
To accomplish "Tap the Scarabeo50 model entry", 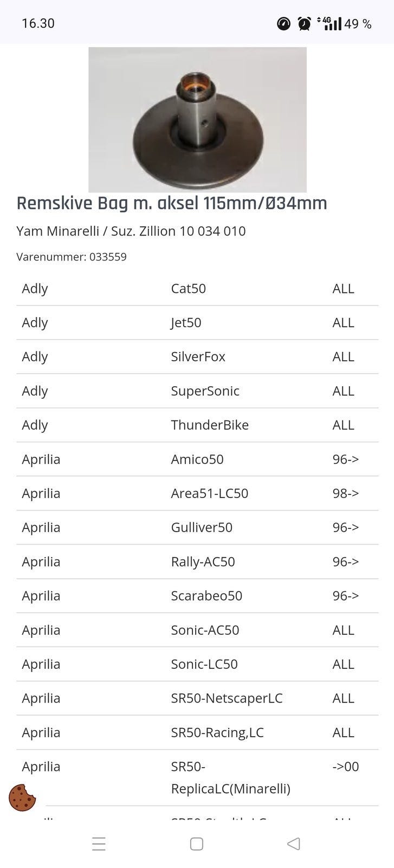I will pyautogui.click(x=206, y=596).
